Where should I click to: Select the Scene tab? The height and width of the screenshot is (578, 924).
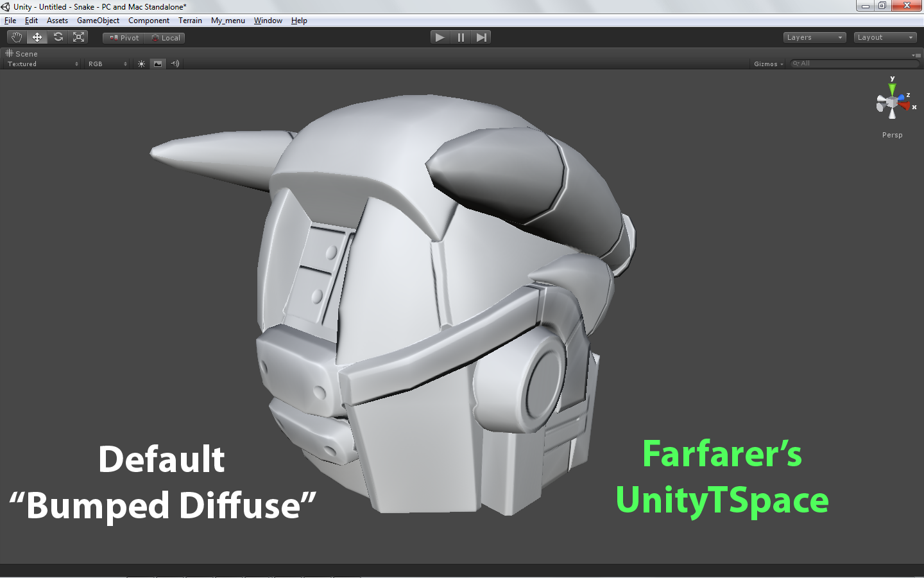coord(22,54)
